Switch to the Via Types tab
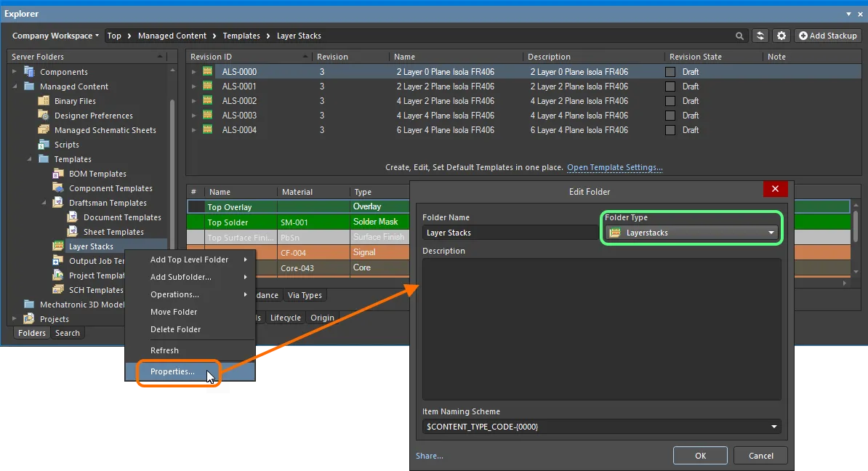The height and width of the screenshot is (471, 868). tap(305, 295)
